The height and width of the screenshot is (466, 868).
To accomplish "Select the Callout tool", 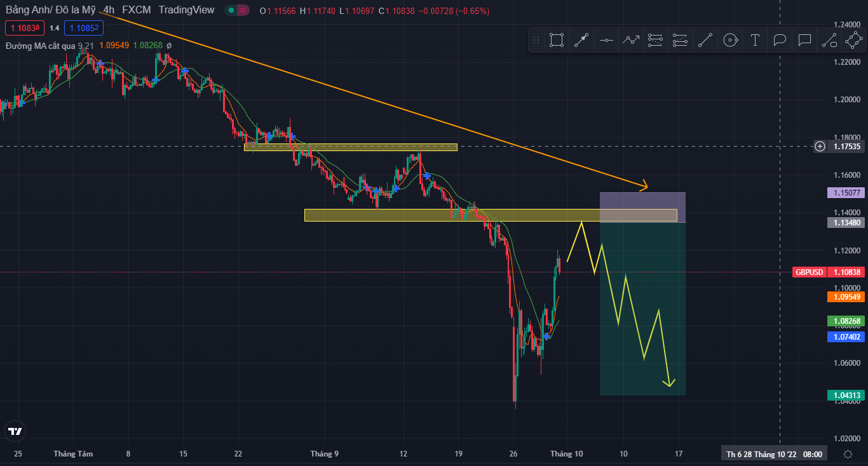I will click(804, 40).
